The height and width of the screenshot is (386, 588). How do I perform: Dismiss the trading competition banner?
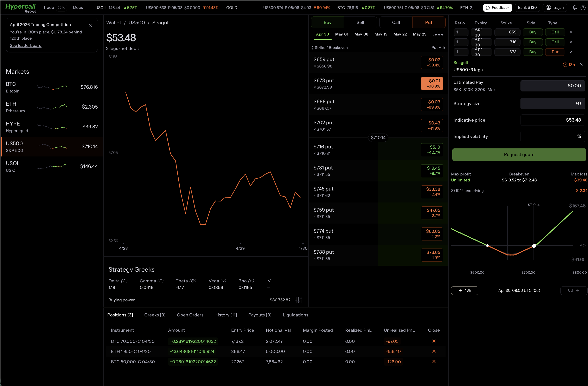point(90,25)
